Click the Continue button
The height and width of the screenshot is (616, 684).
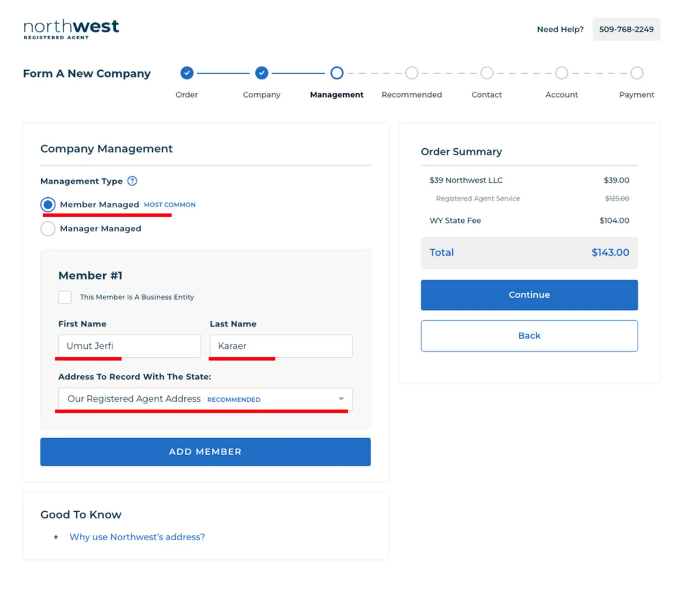point(529,295)
